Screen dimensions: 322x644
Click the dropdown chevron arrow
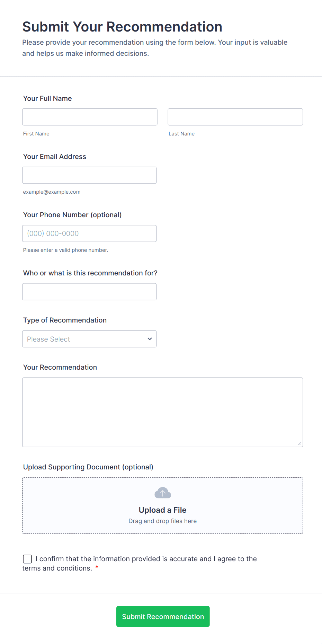coord(150,339)
